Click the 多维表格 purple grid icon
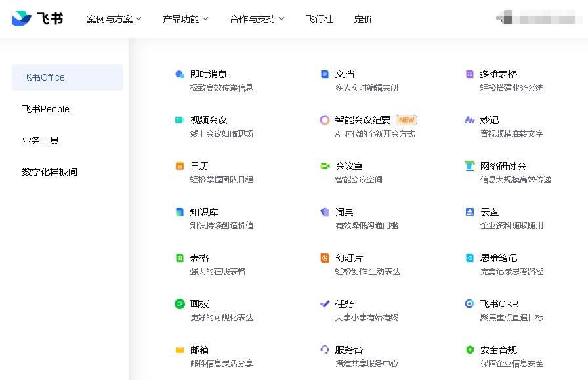This screenshot has width=588, height=380. pyautogui.click(x=469, y=74)
